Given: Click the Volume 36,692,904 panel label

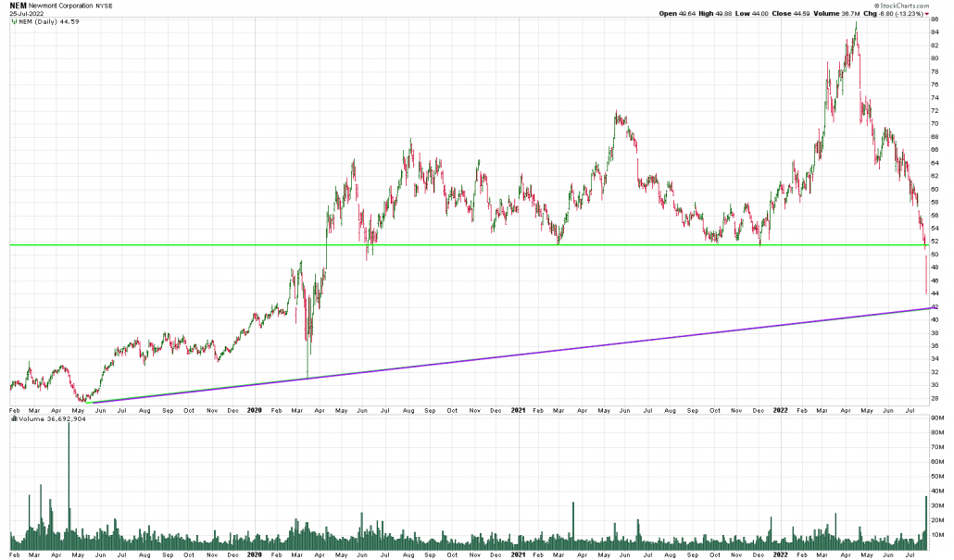Looking at the screenshot, I should coord(49,418).
